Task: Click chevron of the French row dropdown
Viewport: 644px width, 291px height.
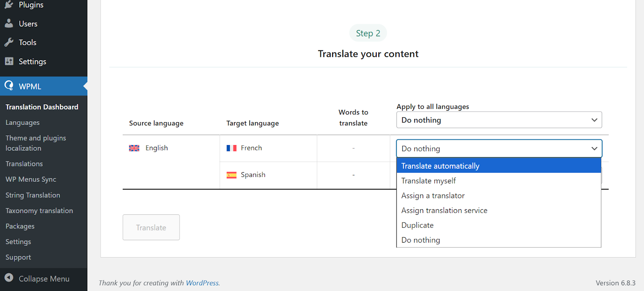Action: (x=594, y=149)
